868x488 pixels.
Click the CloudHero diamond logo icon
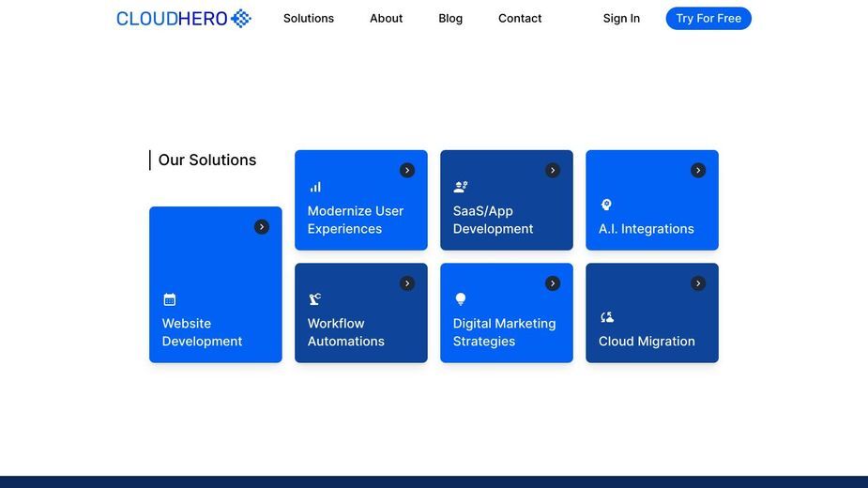(241, 18)
